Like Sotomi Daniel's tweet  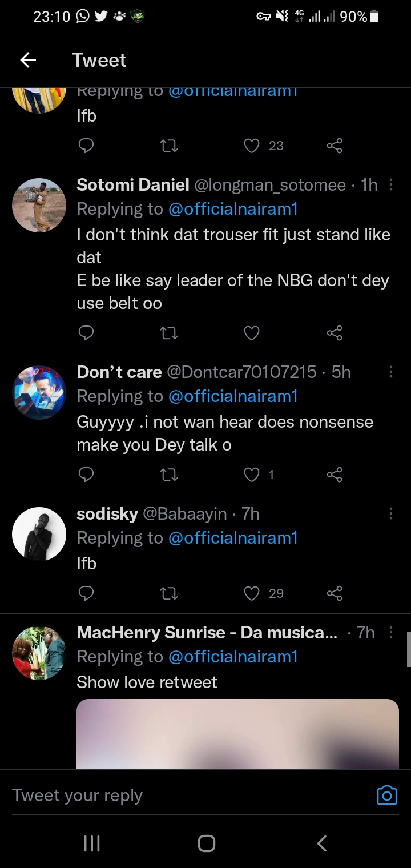[252, 333]
